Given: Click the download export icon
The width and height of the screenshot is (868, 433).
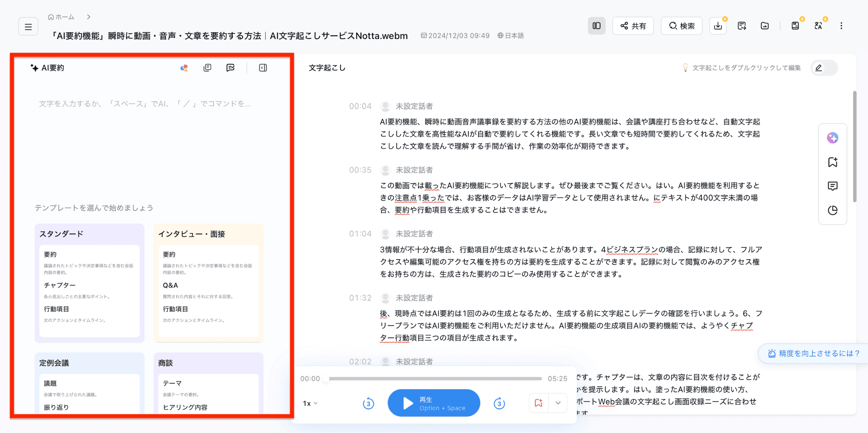Looking at the screenshot, I should coord(718,26).
